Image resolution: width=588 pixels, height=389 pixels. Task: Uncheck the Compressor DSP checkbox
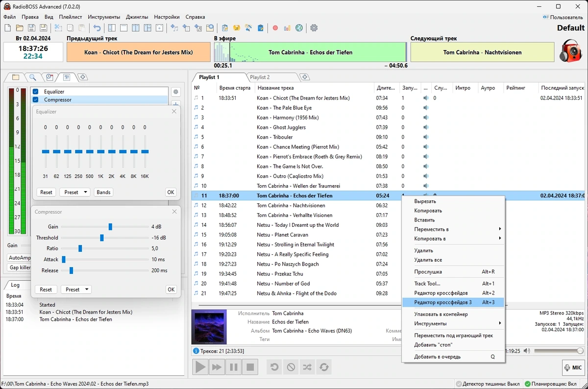[35, 100]
